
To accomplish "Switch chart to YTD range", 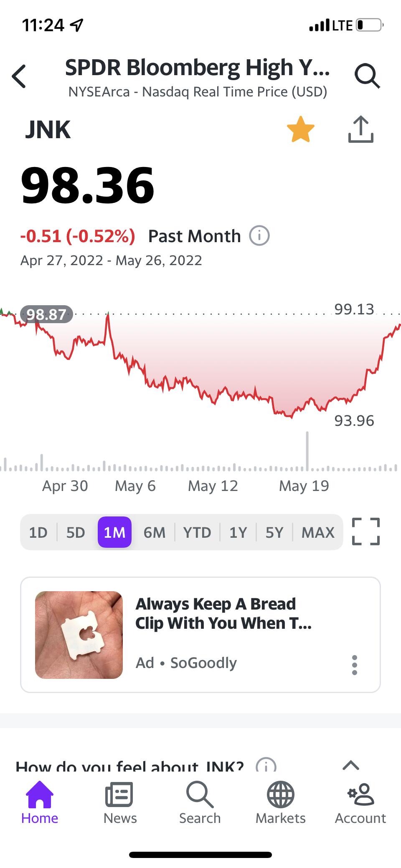I will click(x=197, y=532).
